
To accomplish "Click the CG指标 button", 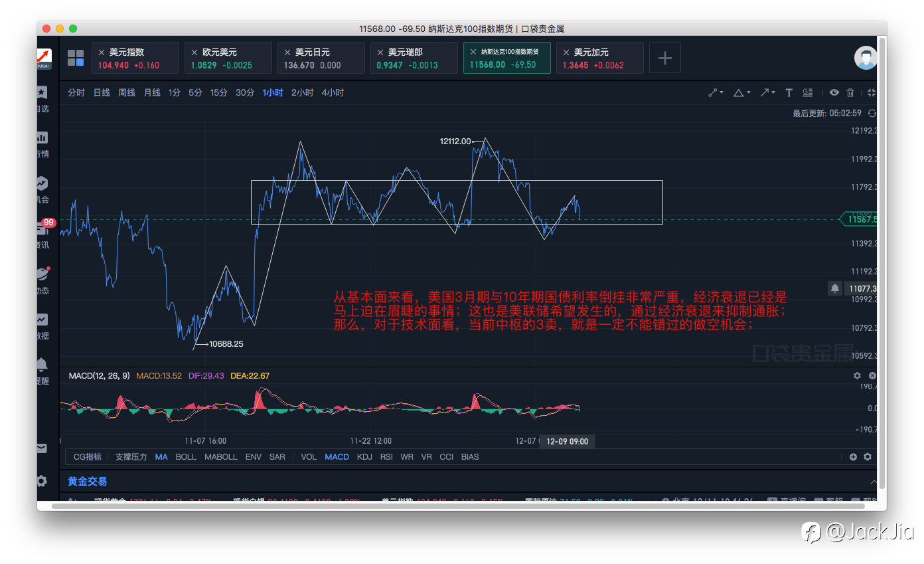I will [x=88, y=457].
